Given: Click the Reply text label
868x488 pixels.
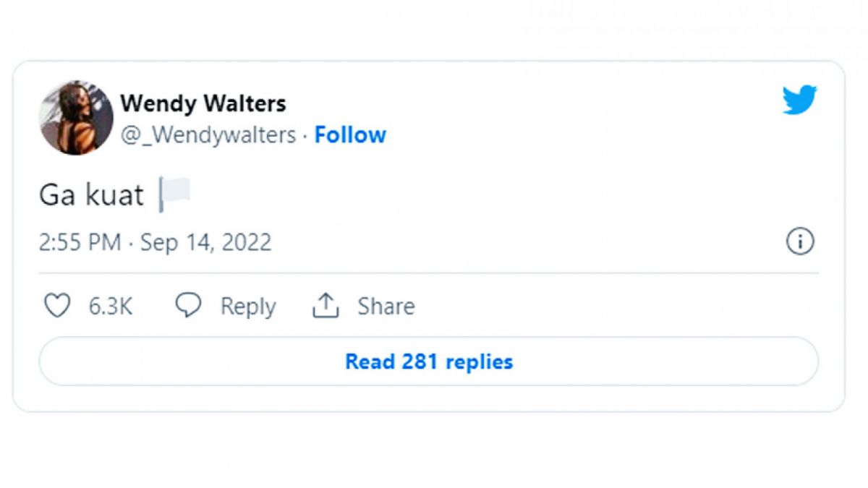Looking at the screenshot, I should click(x=248, y=307).
